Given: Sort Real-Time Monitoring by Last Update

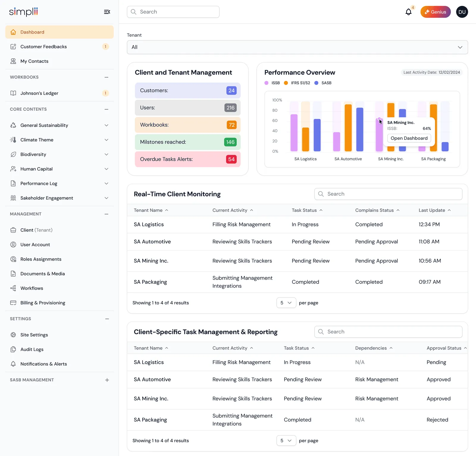Looking at the screenshot, I should [x=435, y=210].
